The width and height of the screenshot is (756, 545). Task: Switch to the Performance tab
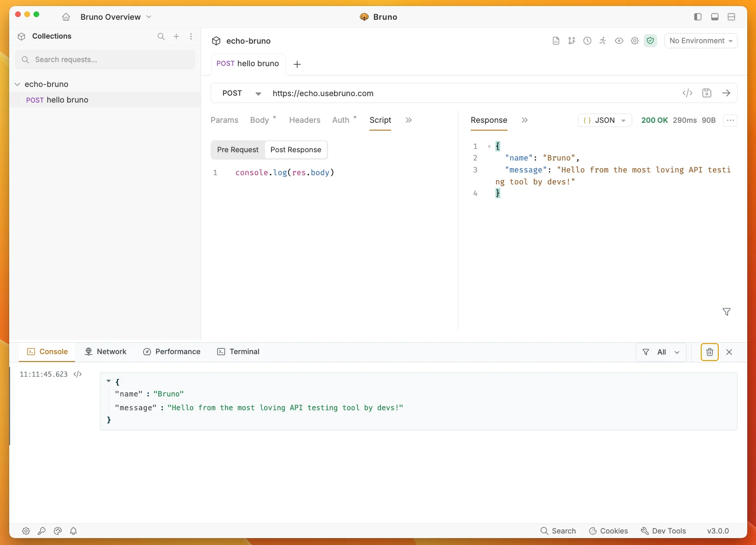click(172, 352)
